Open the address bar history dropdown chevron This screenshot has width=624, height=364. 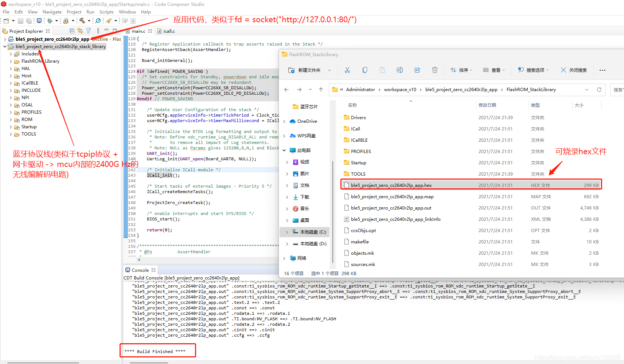tap(587, 90)
